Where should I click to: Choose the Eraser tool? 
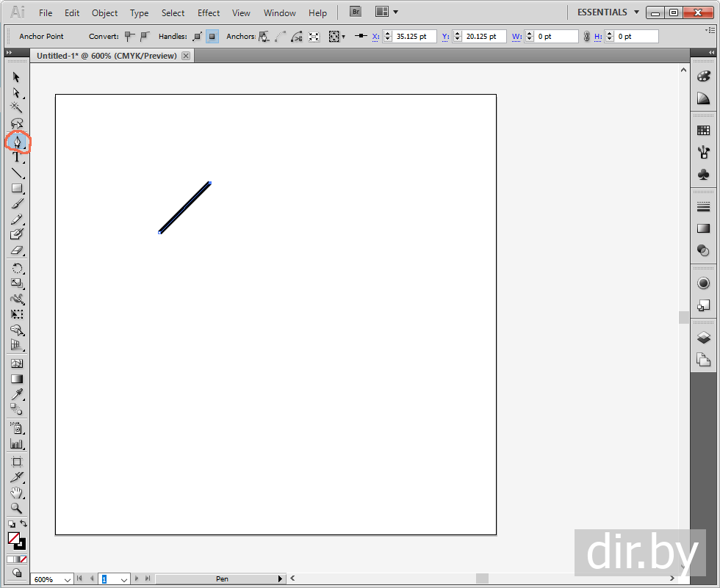[x=17, y=251]
